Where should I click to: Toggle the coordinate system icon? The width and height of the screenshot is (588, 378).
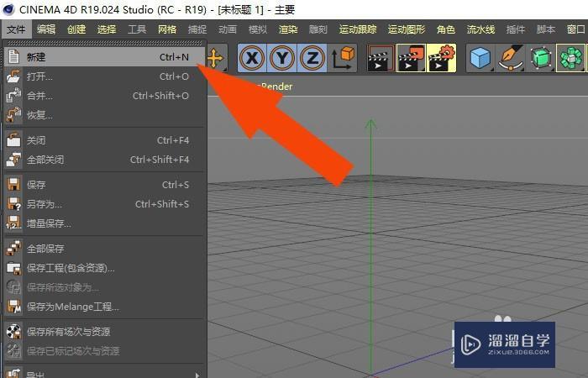[343, 58]
